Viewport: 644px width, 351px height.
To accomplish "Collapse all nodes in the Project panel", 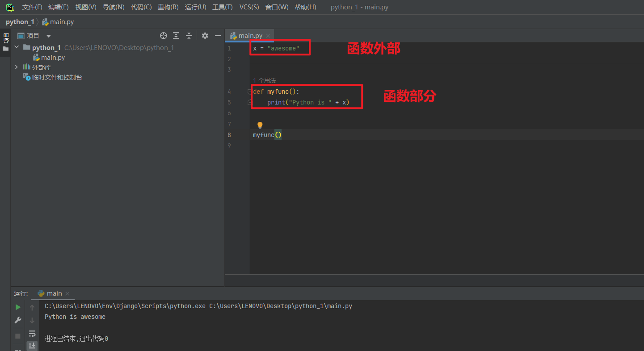I will click(189, 36).
